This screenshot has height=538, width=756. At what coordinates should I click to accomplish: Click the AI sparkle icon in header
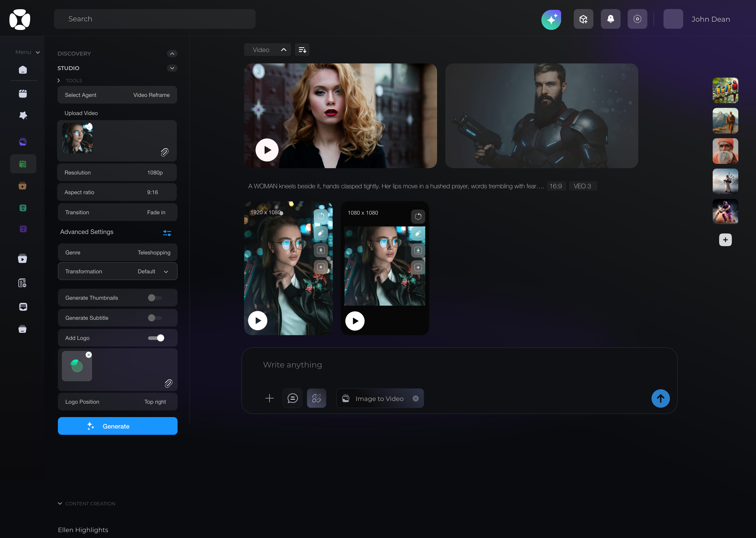point(551,19)
